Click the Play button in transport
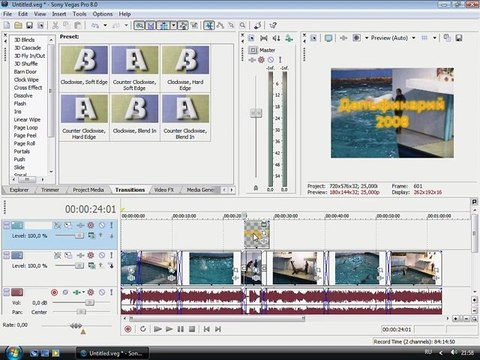Image resolution: width=480 pixels, height=360 pixels. (x=169, y=329)
